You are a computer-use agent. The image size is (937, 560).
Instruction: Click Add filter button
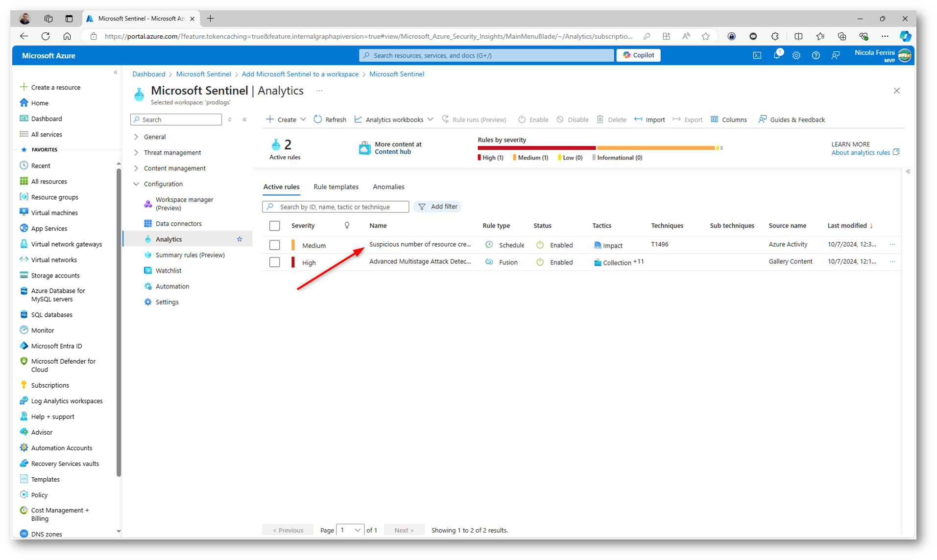pyautogui.click(x=438, y=207)
